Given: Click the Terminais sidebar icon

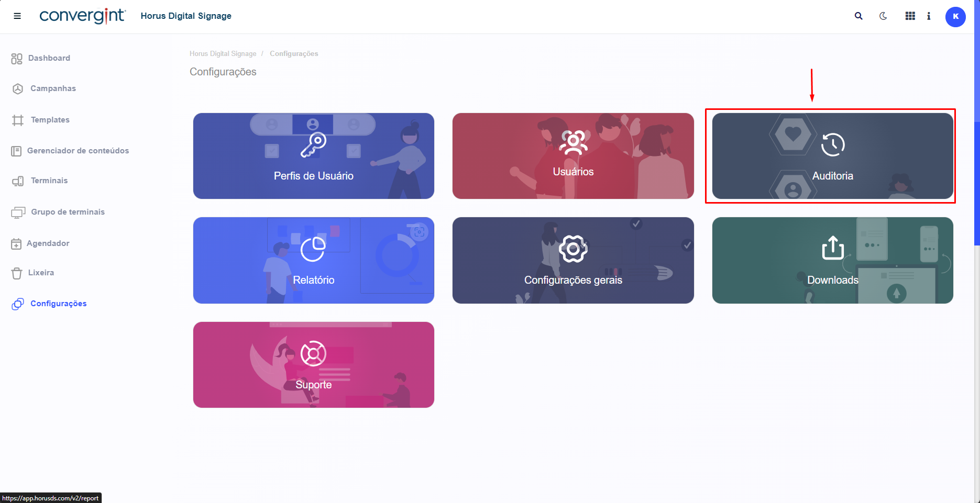Looking at the screenshot, I should click(x=18, y=181).
